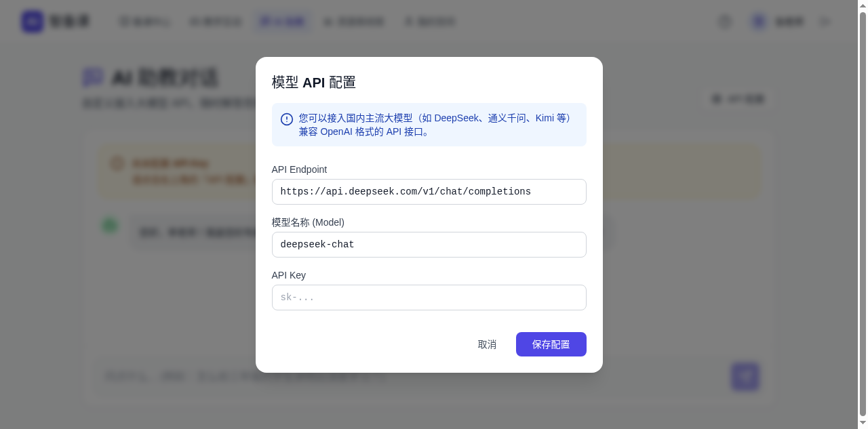Hit the purple send message button
868x429 pixels.
coord(745,377)
